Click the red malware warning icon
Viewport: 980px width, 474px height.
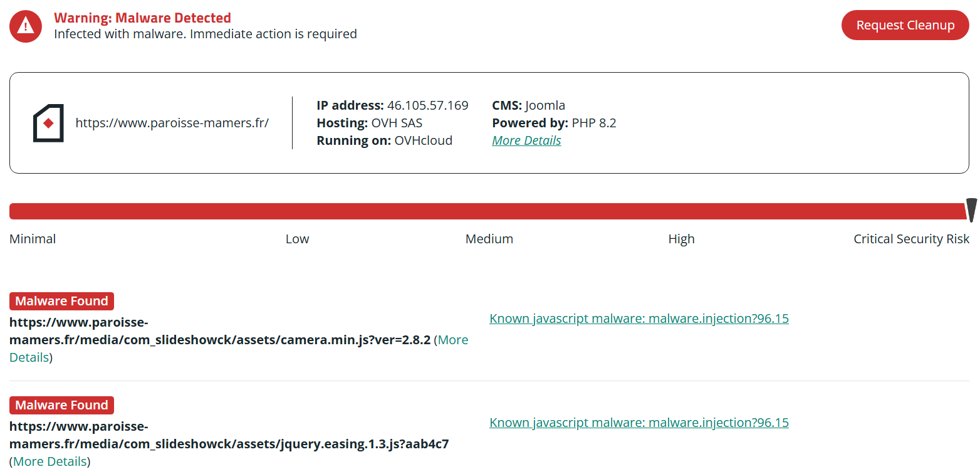pyautogui.click(x=26, y=26)
